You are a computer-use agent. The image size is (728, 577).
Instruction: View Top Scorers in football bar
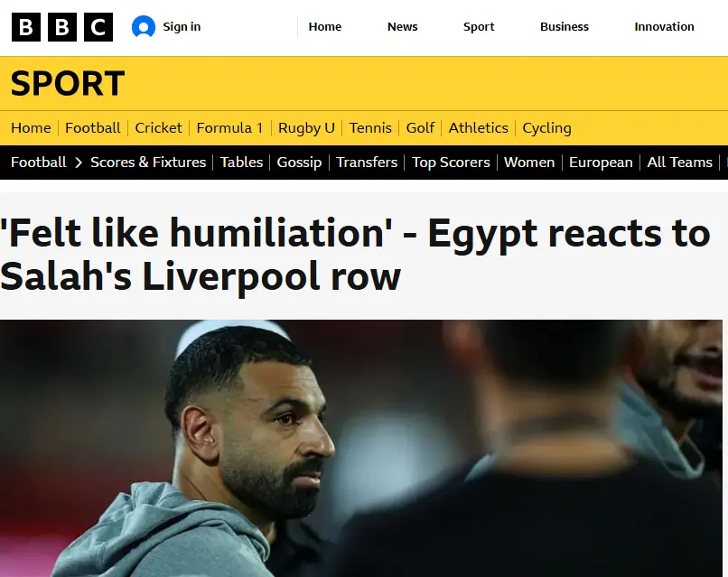[x=451, y=163]
